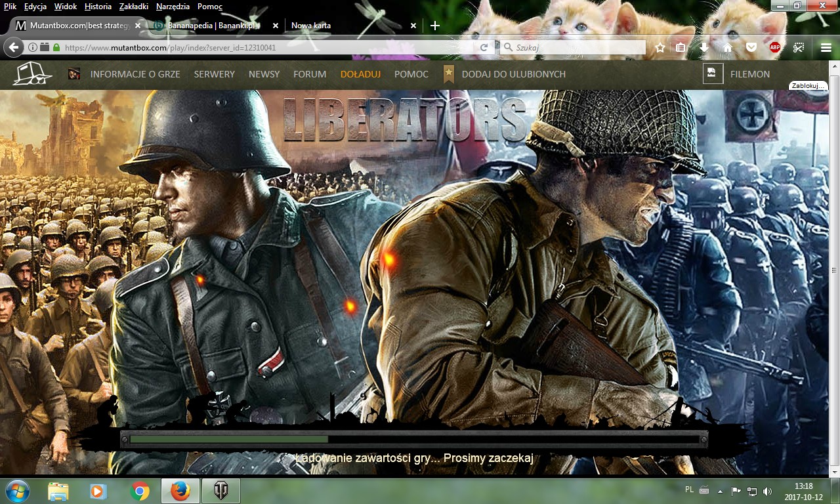The height and width of the screenshot is (504, 840).
Task: Open the Historia menu
Action: pos(98,7)
